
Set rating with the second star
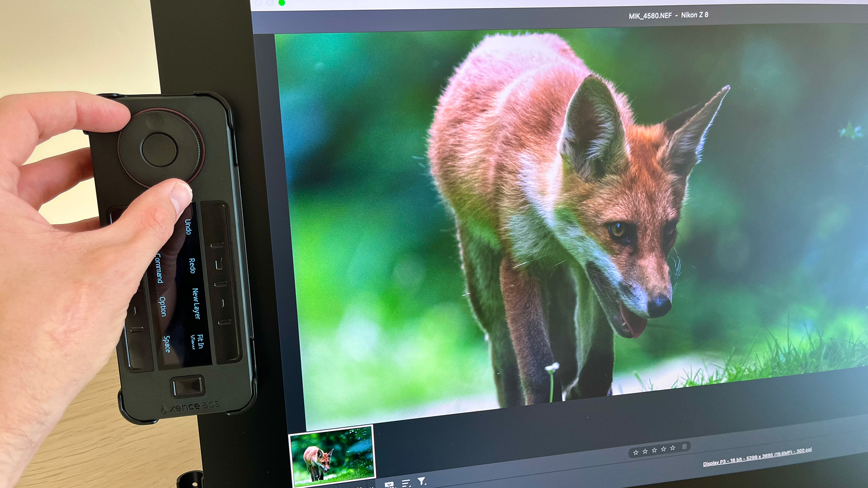[645, 452]
